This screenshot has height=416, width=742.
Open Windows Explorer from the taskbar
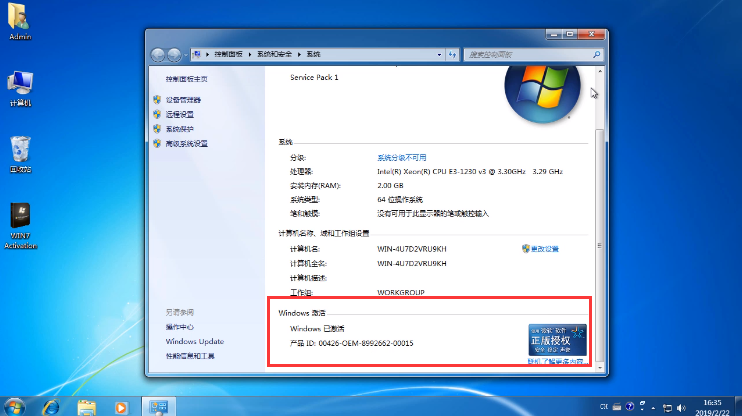point(87,407)
